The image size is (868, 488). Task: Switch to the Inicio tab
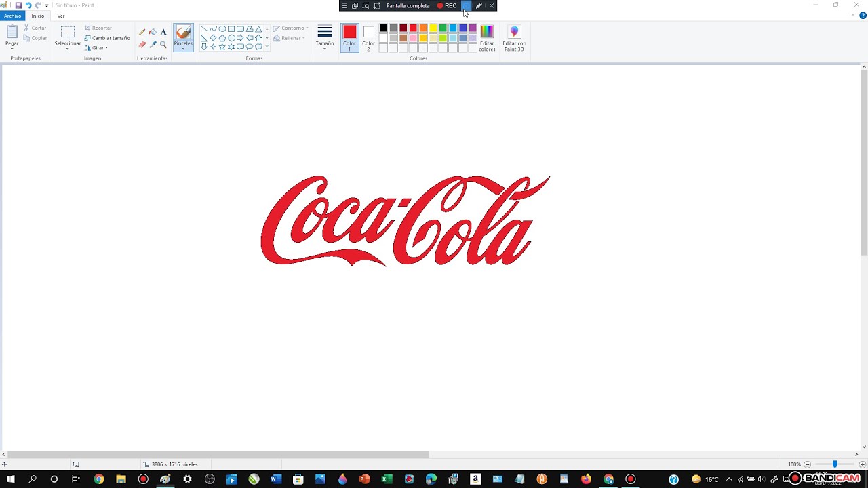tap(38, 16)
